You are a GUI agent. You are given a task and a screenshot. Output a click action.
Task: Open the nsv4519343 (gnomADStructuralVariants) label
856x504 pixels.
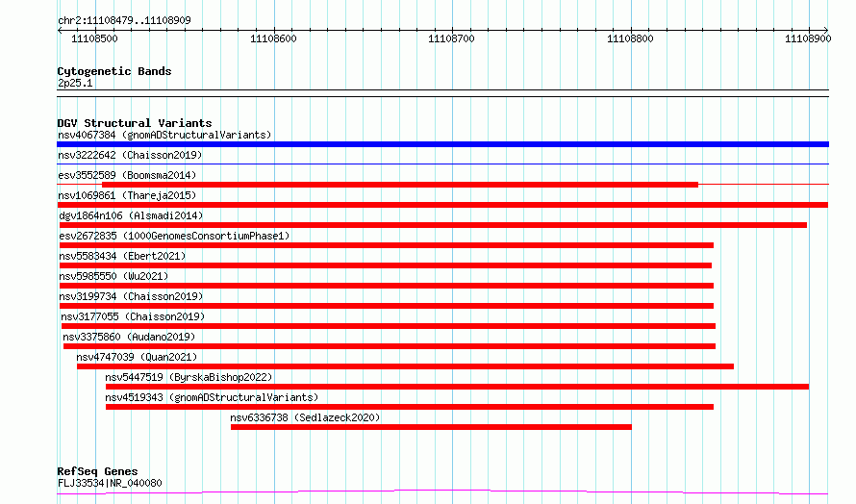(212, 397)
